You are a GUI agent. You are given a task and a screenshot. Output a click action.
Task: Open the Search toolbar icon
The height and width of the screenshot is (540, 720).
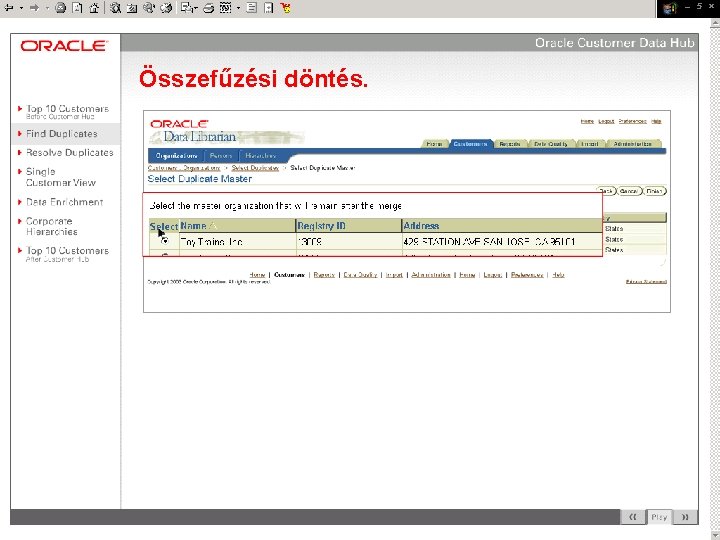pos(115,8)
